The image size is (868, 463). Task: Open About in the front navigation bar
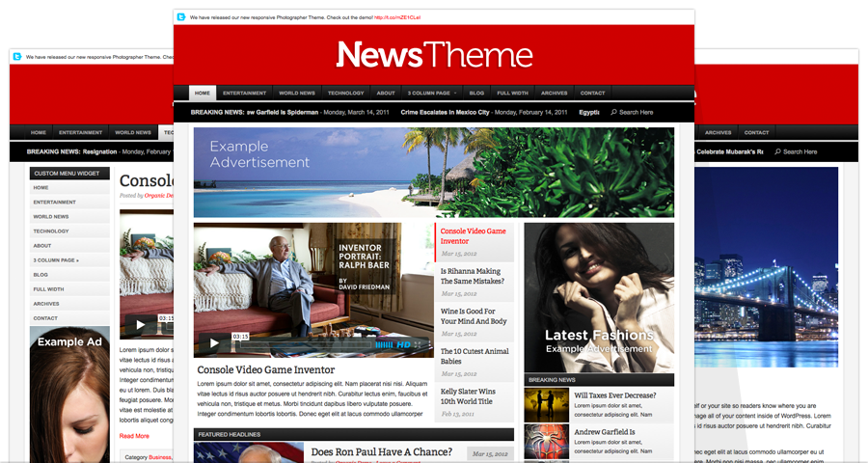pyautogui.click(x=386, y=93)
